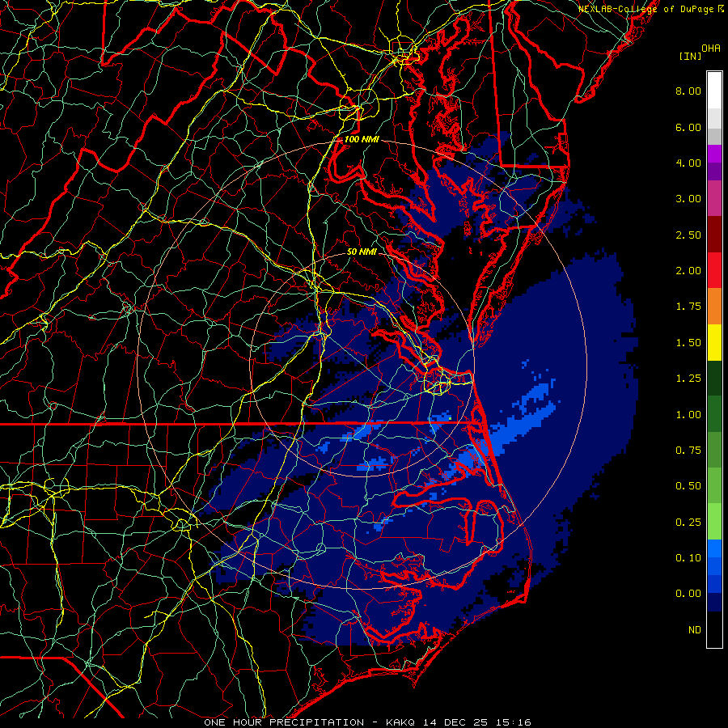Click the ONE HOUR PRECIPITATION title text
This screenshot has height=728, width=728.
click(x=284, y=722)
